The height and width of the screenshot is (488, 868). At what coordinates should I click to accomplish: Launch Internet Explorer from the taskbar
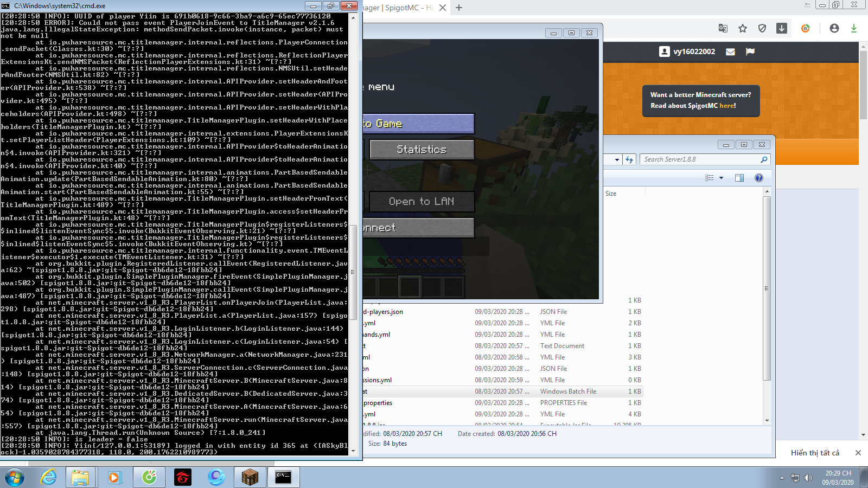49,477
